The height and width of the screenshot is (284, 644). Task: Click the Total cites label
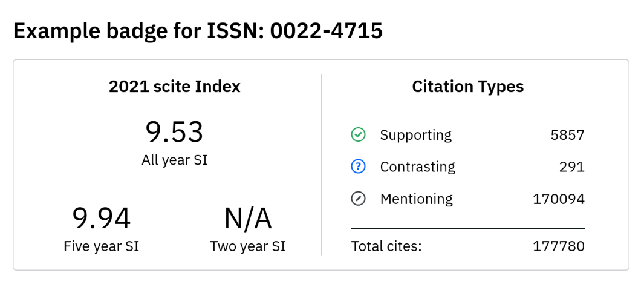386,246
